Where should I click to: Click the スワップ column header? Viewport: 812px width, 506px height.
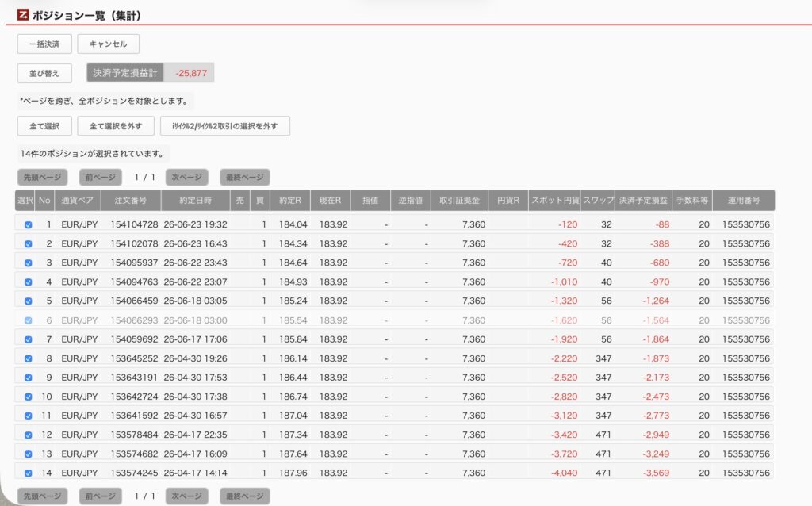point(598,201)
